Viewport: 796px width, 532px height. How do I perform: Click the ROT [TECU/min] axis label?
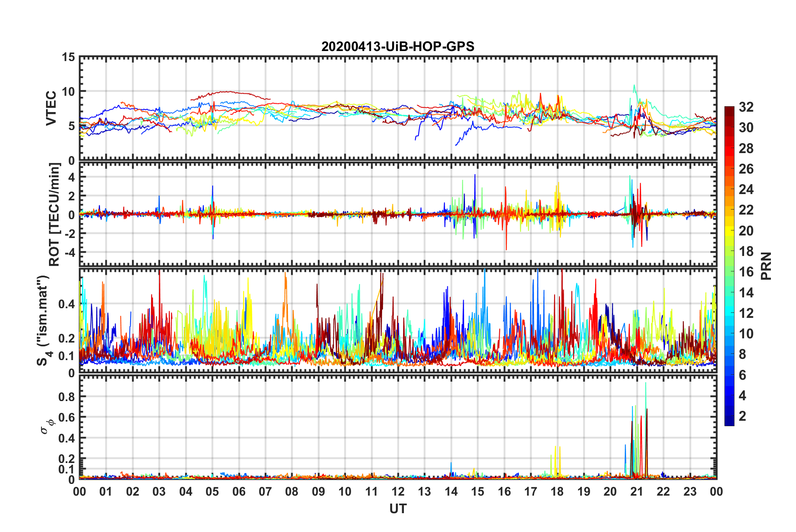click(54, 215)
